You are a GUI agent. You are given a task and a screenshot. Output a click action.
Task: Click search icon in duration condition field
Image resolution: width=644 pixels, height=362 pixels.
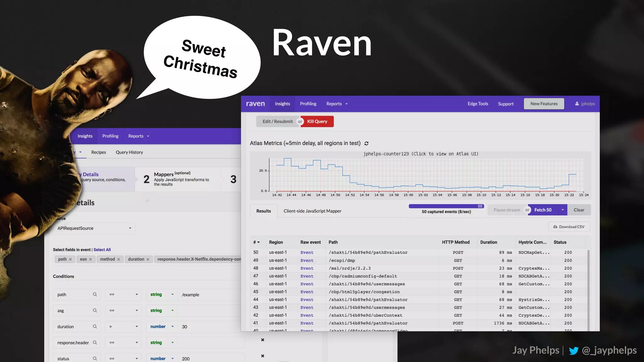[x=95, y=326]
